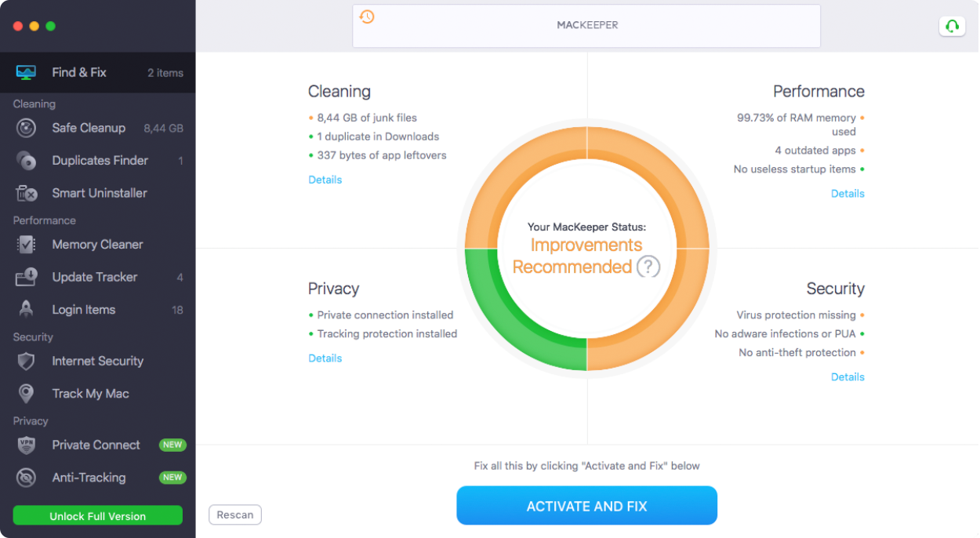980x538 pixels.
Task: Click "No adware infections or PUA" text
Action: [786, 334]
